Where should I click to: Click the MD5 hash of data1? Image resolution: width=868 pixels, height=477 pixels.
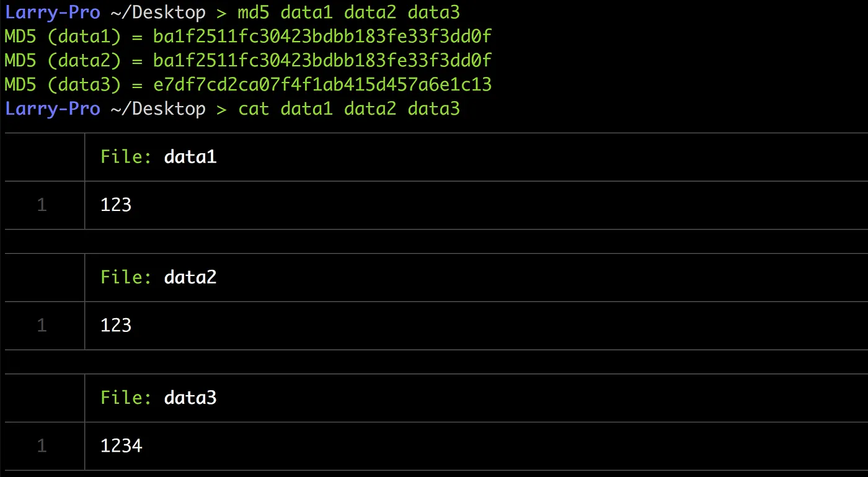322,37
